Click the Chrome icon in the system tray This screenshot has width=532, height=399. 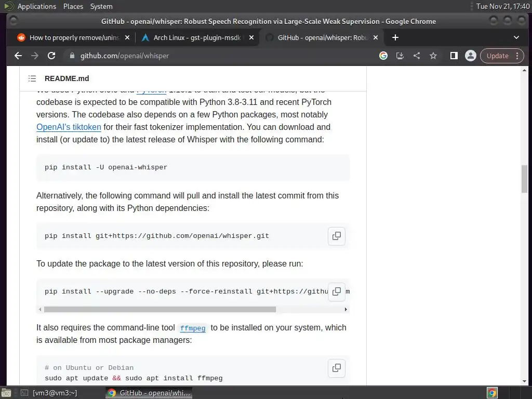493,393
